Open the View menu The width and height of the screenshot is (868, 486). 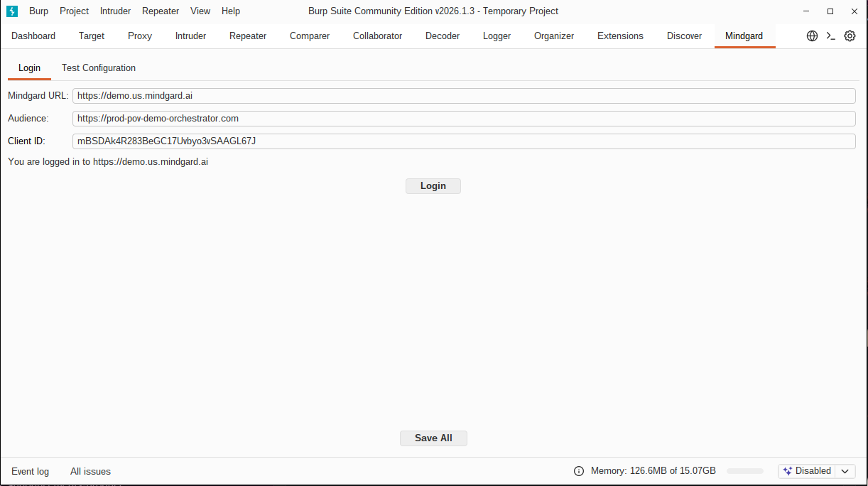tap(200, 11)
